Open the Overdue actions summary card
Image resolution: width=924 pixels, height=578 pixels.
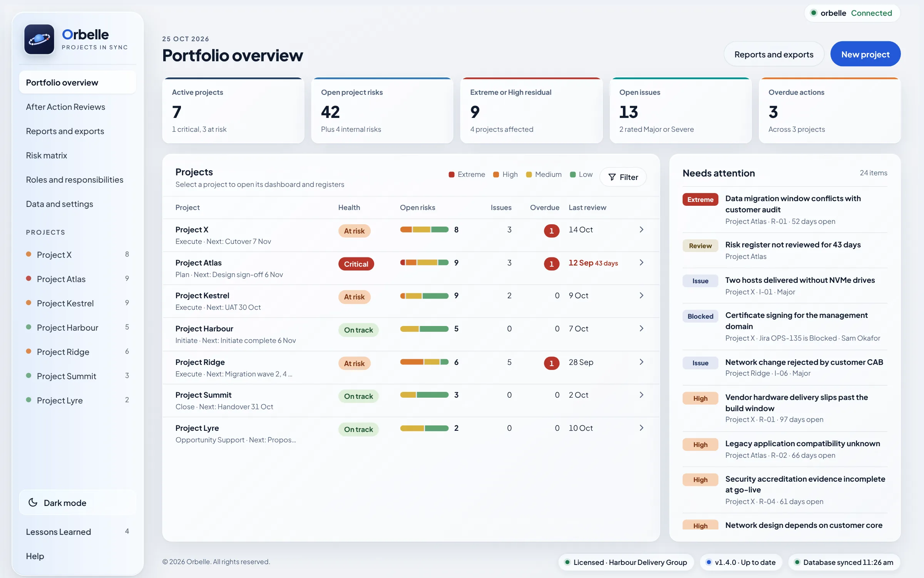[x=830, y=111]
